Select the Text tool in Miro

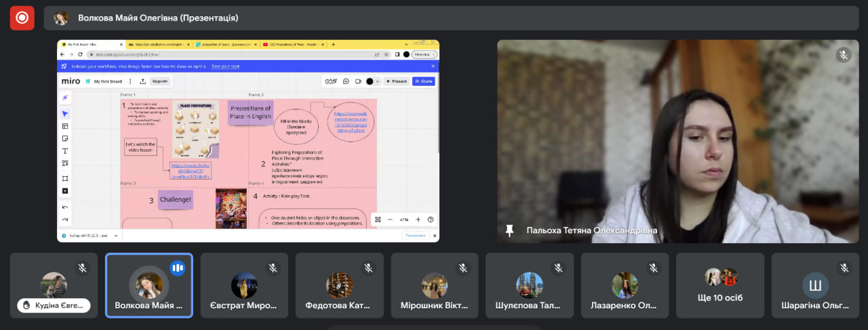[x=65, y=150]
